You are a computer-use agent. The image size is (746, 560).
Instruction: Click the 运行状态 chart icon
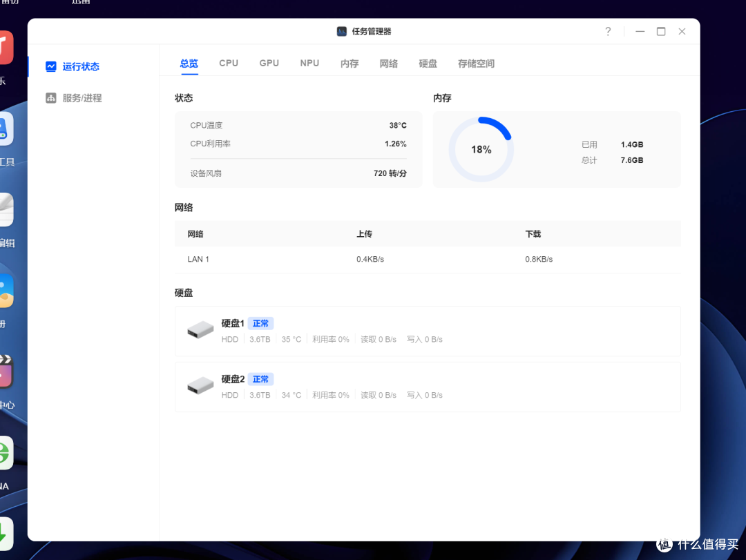pyautogui.click(x=51, y=66)
